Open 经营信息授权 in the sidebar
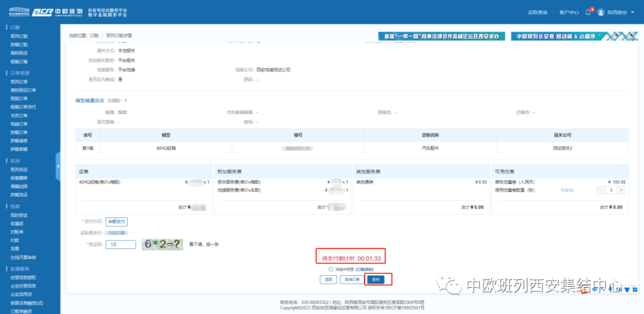This screenshot has width=644, height=314. (23, 278)
